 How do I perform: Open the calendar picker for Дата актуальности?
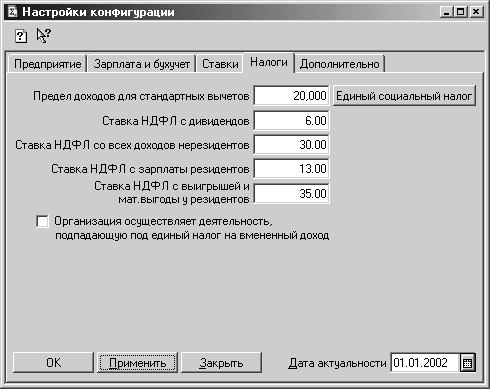(x=467, y=363)
